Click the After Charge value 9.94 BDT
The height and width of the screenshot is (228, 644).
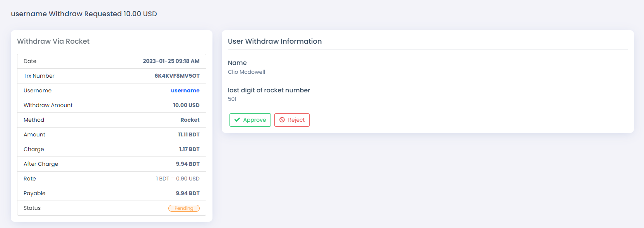[188, 164]
